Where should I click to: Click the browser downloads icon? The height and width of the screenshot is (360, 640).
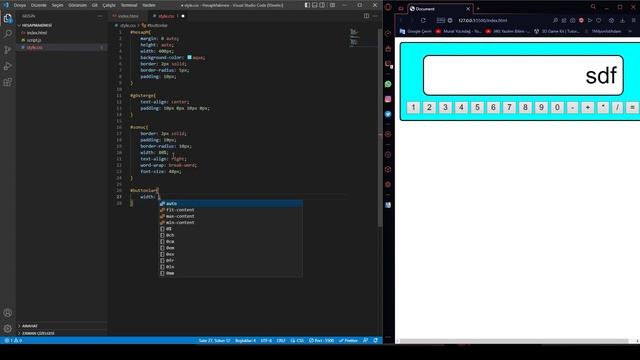(x=622, y=20)
